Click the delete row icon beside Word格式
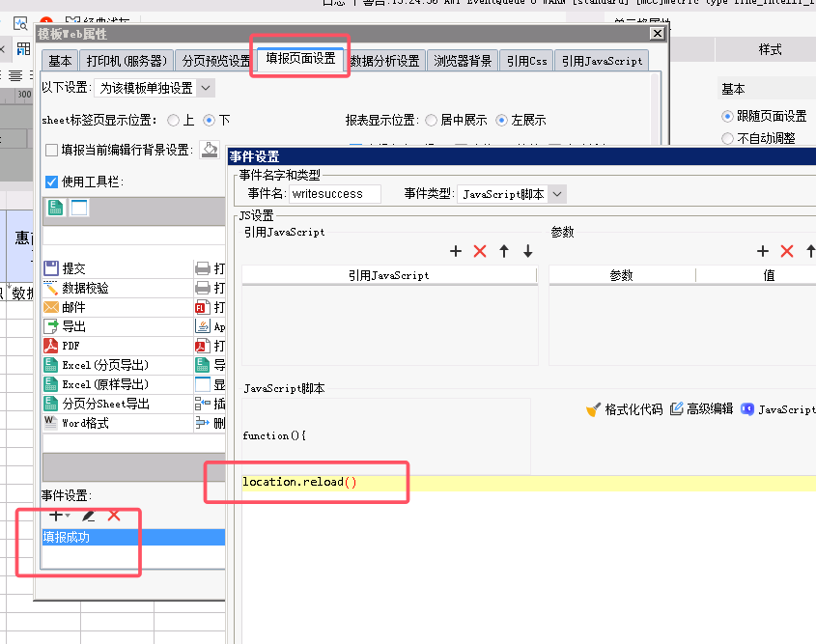This screenshot has width=816, height=644. 203,422
